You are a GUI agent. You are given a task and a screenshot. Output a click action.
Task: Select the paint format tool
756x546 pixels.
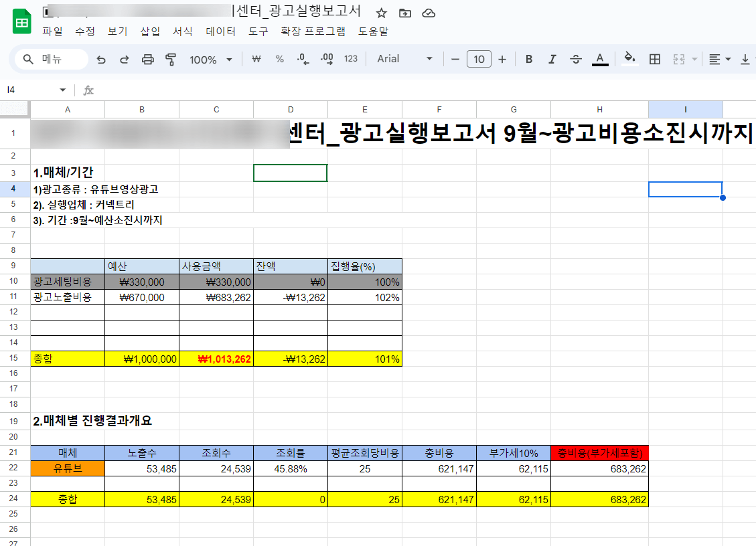point(169,59)
